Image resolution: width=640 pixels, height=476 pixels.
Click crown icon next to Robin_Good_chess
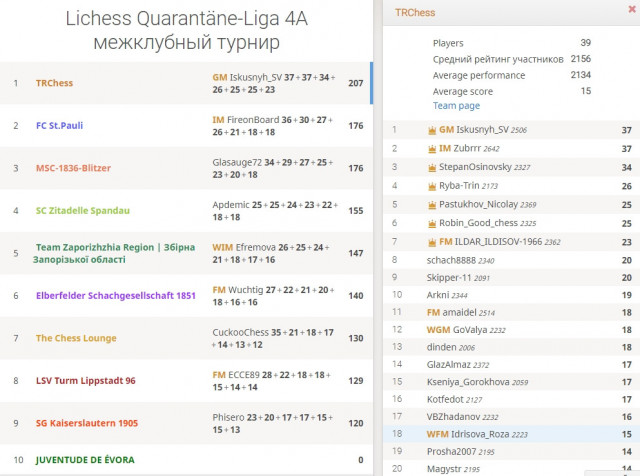432,223
